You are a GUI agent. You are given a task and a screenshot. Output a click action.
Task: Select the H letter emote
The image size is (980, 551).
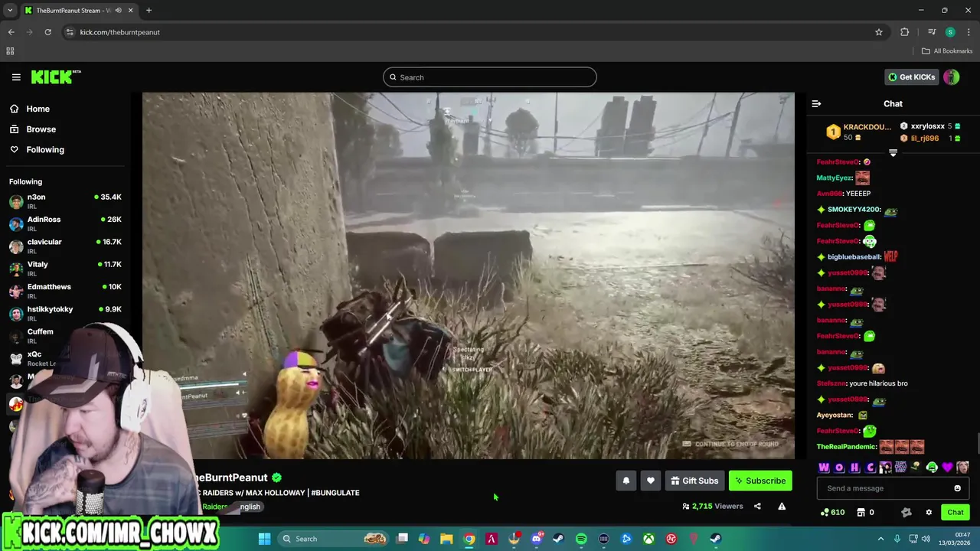click(854, 467)
